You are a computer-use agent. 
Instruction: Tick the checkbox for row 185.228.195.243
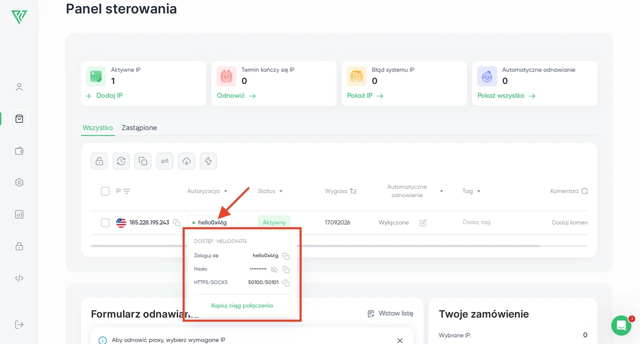(105, 223)
